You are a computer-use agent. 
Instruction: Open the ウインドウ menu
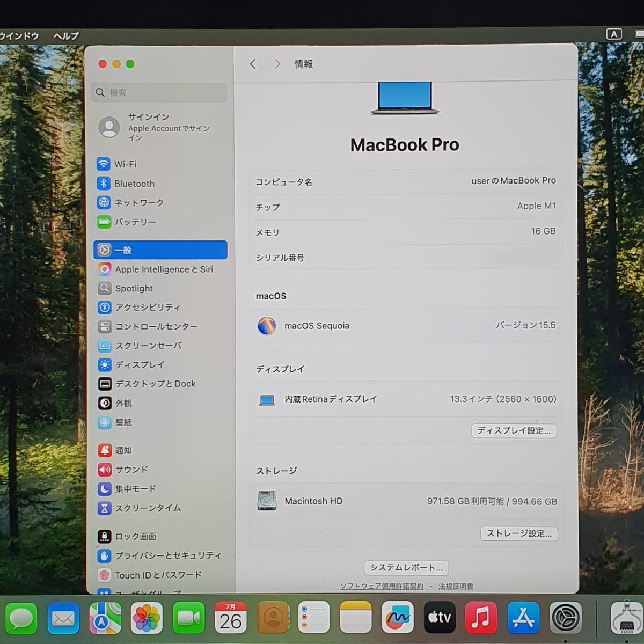coord(19,35)
